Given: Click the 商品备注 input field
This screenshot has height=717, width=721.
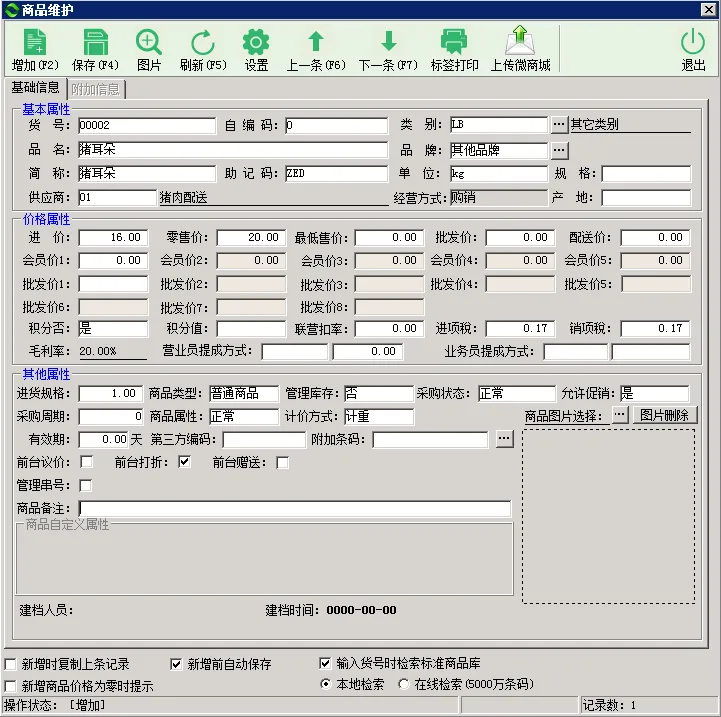Looking at the screenshot, I should (x=295, y=508).
